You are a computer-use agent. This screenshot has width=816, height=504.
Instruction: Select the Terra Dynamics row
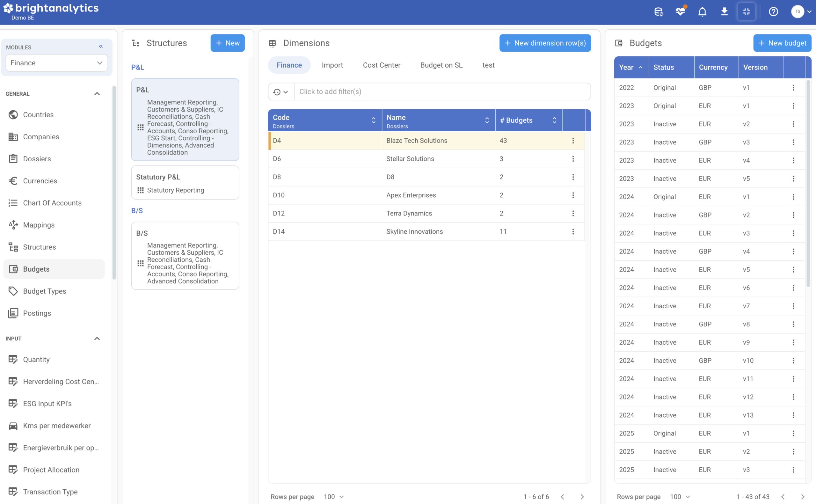pyautogui.click(x=426, y=213)
